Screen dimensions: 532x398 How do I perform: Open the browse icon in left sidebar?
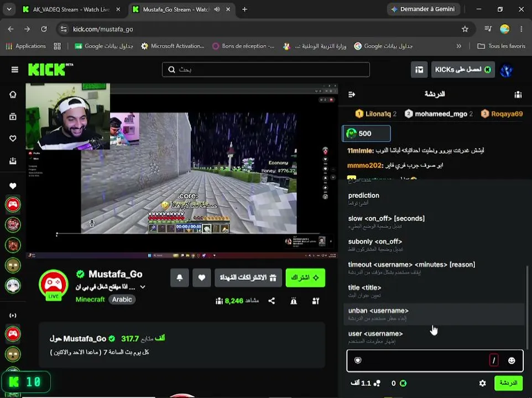(x=13, y=117)
